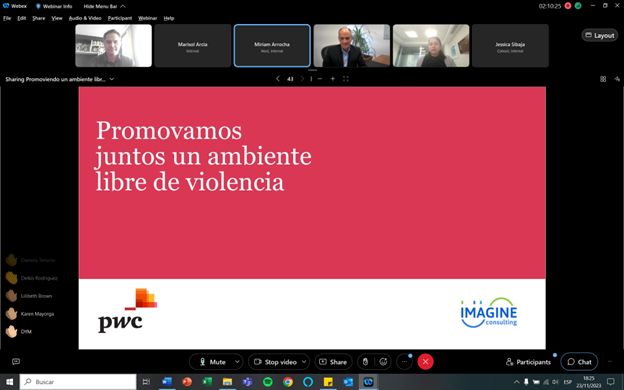Mute the microphone
This screenshot has height=390, width=624.
pos(212,362)
